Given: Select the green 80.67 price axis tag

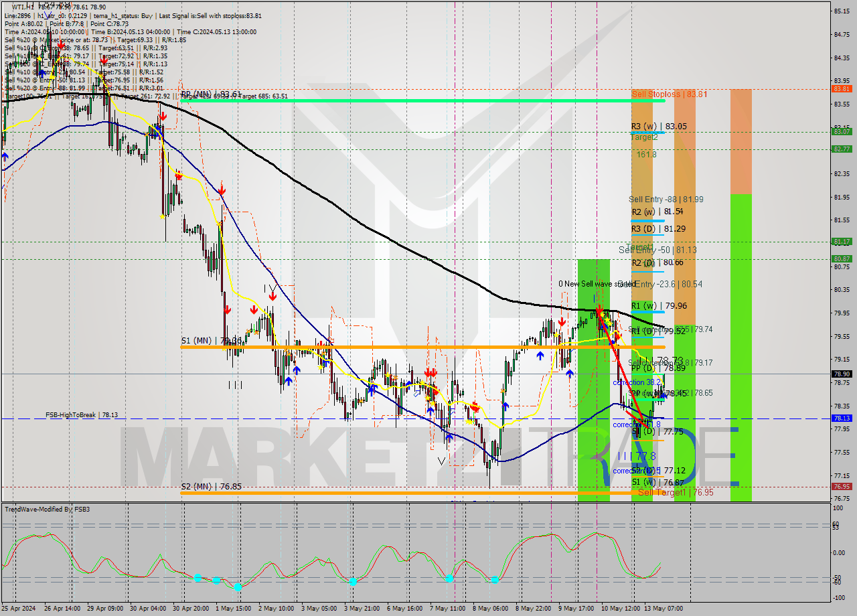Looking at the screenshot, I should point(842,258).
